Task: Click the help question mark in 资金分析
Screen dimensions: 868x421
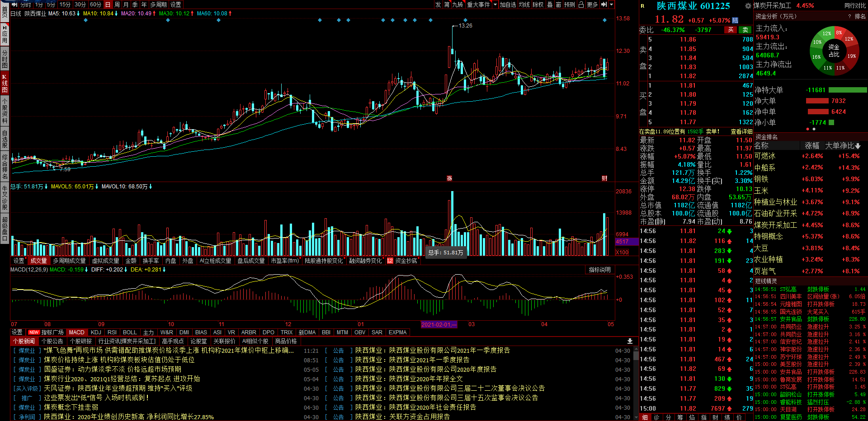Action: coord(850,16)
